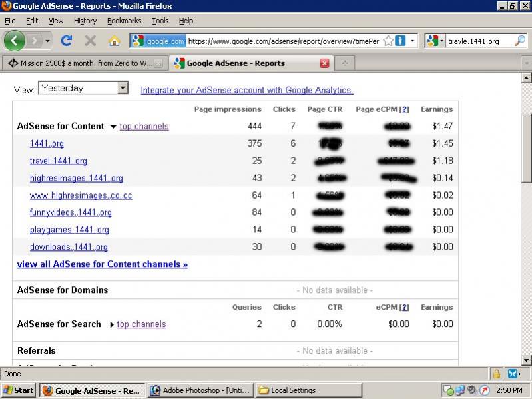The width and height of the screenshot is (532, 399).
Task: Open the playgames.1441.org channel link
Action: (69, 230)
